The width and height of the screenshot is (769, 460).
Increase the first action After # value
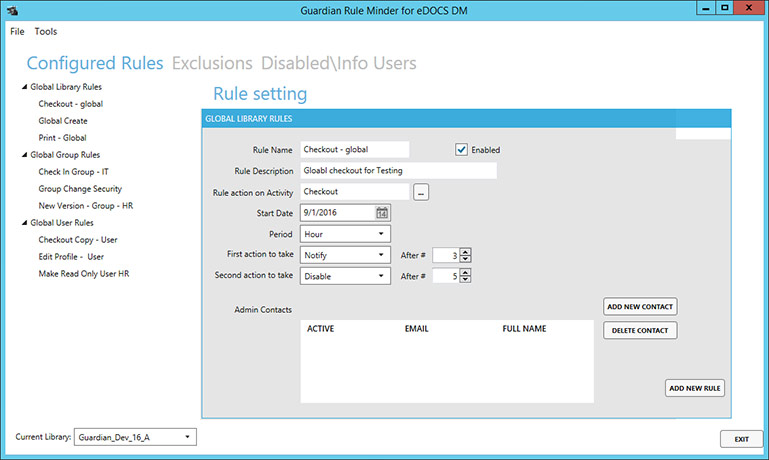pos(465,252)
